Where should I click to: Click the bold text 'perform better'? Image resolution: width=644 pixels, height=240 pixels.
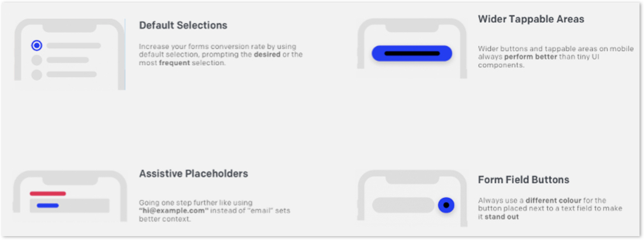tap(531, 57)
